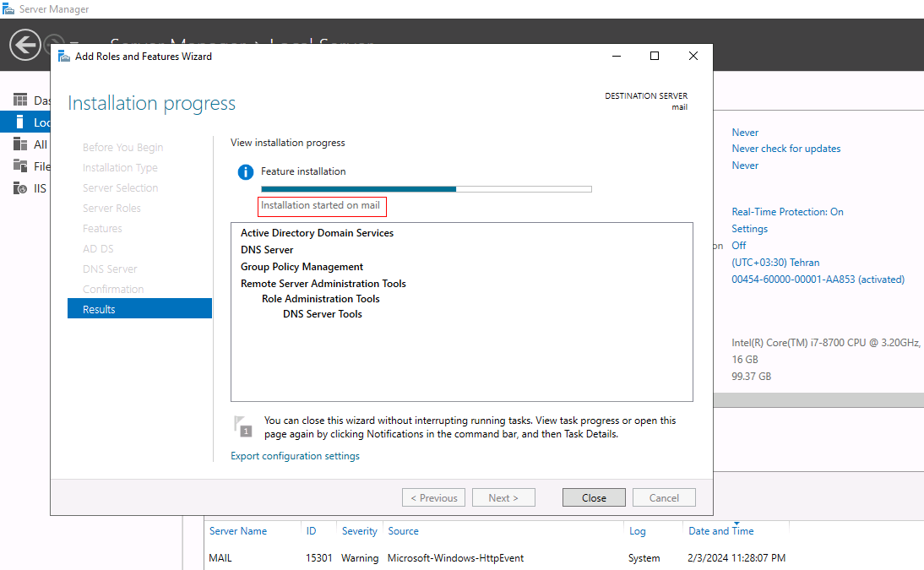This screenshot has width=924, height=570.
Task: Click the Warning severity cell
Action: coord(360,557)
